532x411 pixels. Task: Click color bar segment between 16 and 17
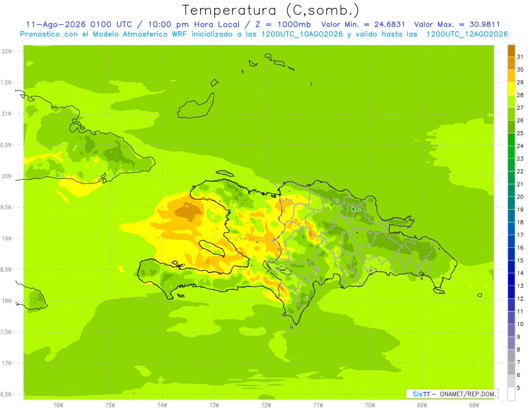point(511,241)
